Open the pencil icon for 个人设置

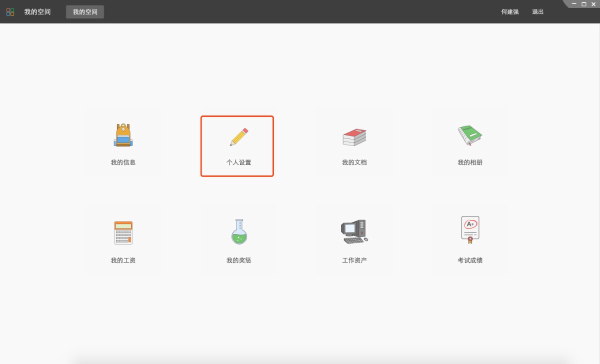coord(238,137)
